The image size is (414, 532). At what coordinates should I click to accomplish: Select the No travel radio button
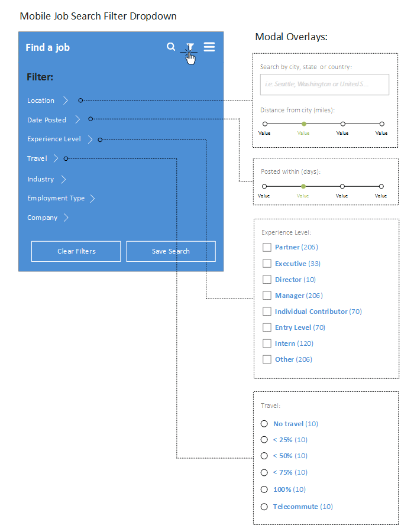pos(264,424)
